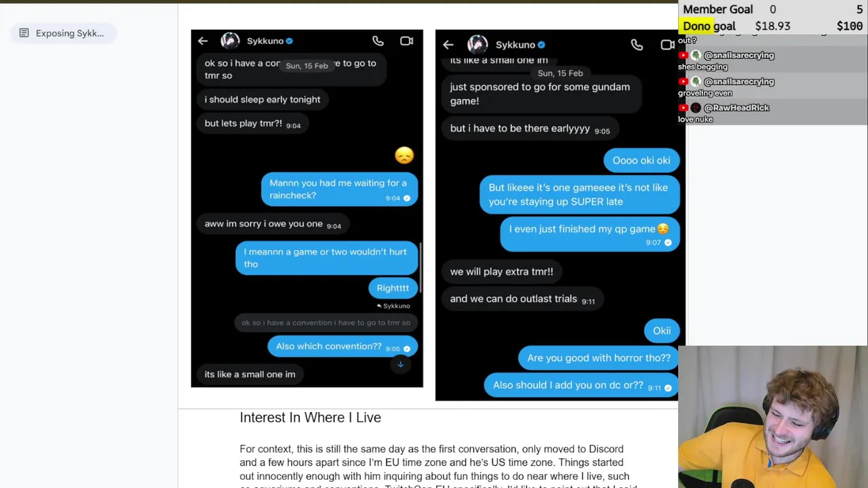
Task: Click the back arrow in right Sykkuno chat
Action: (448, 45)
